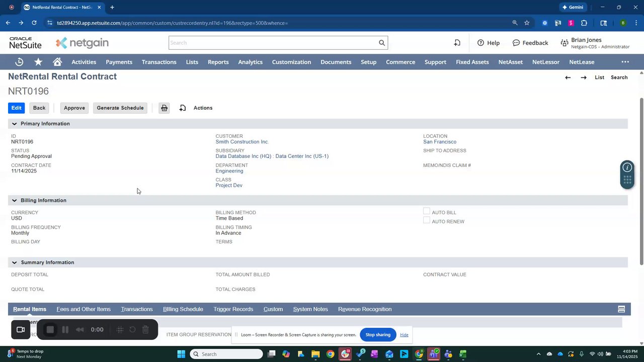Collapse the Billing Information section

14,201
